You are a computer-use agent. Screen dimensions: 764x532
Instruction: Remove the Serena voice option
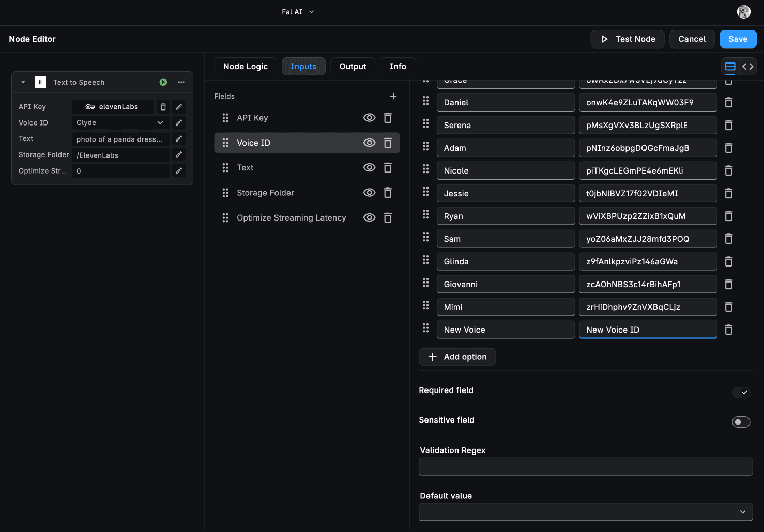(728, 125)
